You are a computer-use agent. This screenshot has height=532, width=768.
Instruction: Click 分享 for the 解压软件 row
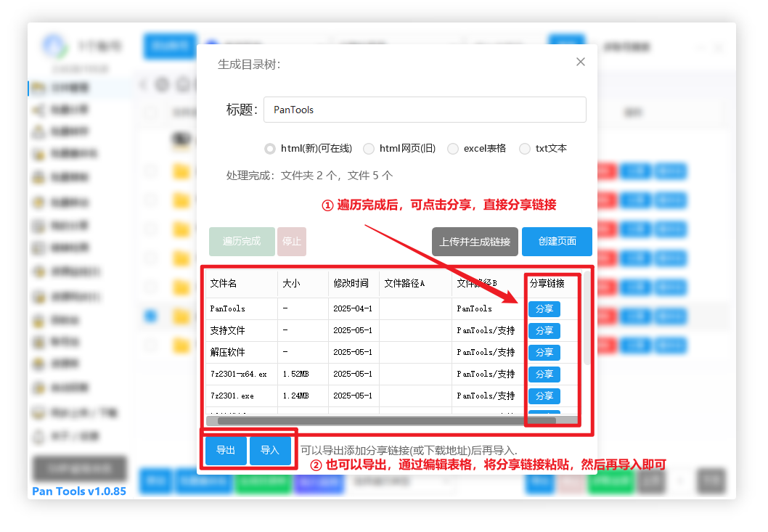click(x=544, y=353)
